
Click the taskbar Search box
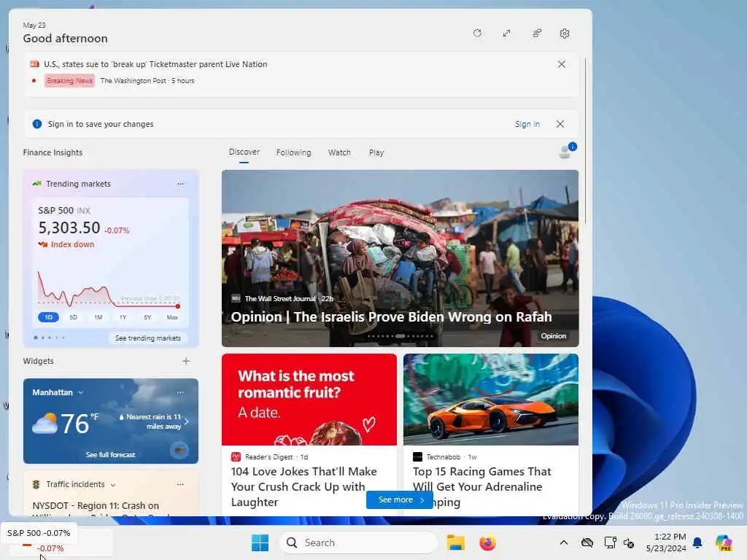pyautogui.click(x=358, y=542)
